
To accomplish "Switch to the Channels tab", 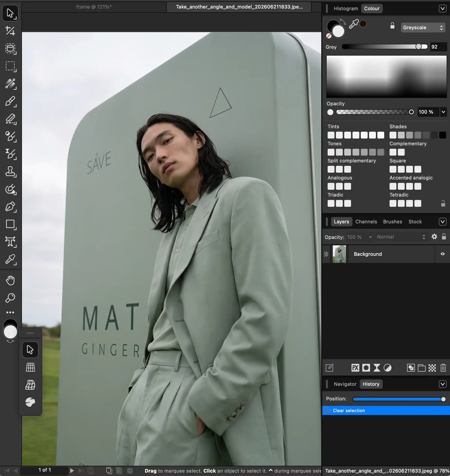I will pyautogui.click(x=366, y=222).
